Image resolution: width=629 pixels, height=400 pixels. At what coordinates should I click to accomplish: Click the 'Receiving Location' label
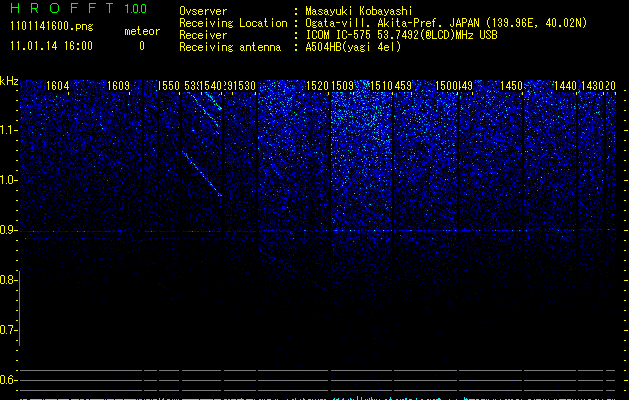[233, 23]
